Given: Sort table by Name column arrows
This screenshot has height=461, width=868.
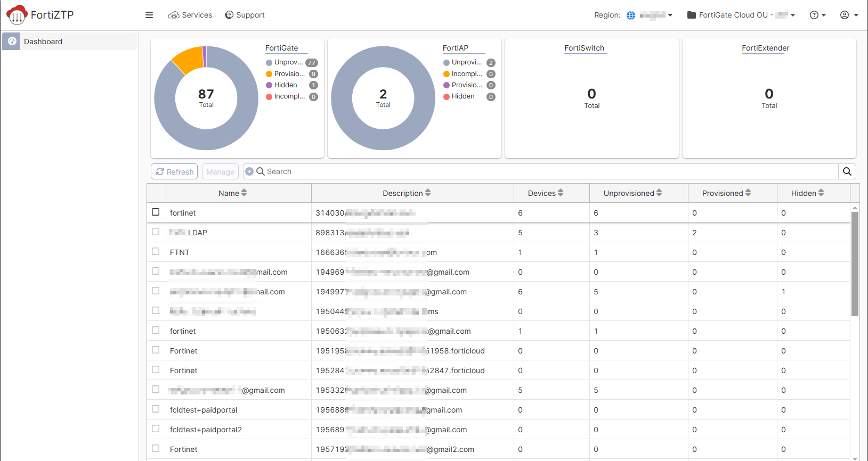Looking at the screenshot, I should pos(244,193).
